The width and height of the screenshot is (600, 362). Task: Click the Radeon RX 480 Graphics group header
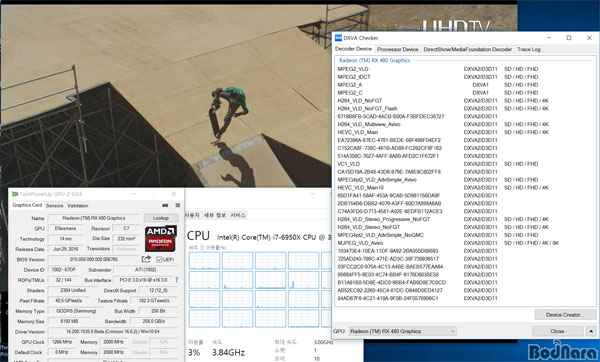point(375,60)
